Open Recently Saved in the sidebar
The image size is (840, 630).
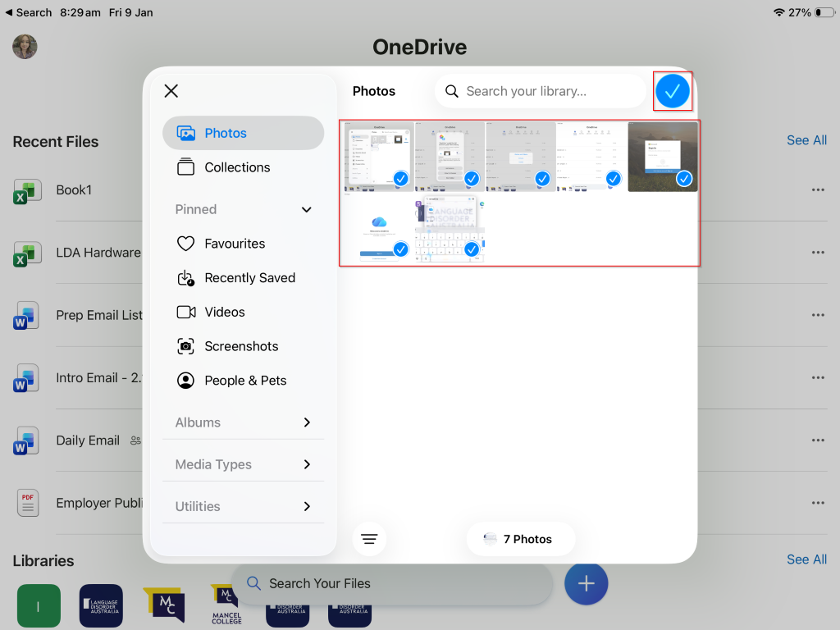[243, 278]
